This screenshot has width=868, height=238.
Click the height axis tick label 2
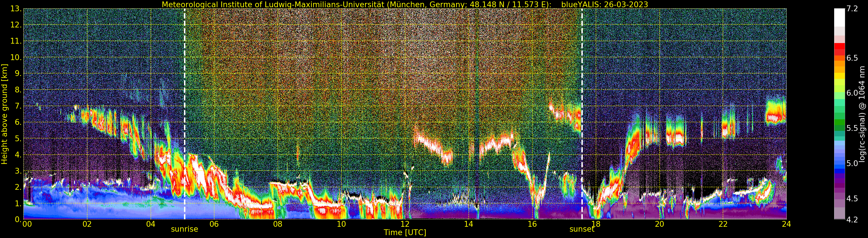[18, 187]
